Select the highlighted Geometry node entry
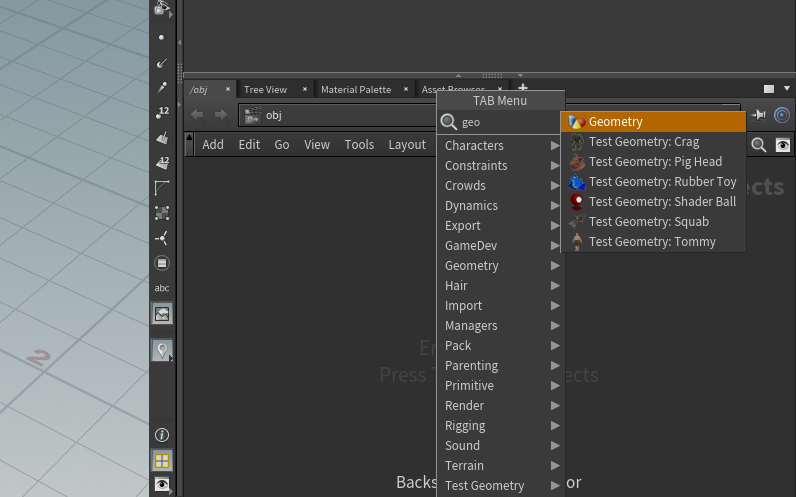The height and width of the screenshot is (497, 796). (x=652, y=122)
